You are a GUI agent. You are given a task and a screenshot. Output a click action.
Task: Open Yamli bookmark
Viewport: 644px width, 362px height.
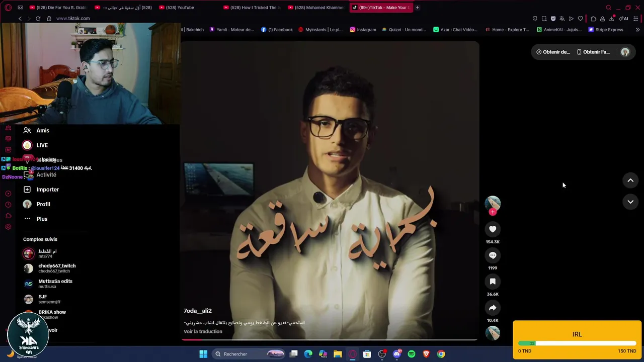click(231, 30)
